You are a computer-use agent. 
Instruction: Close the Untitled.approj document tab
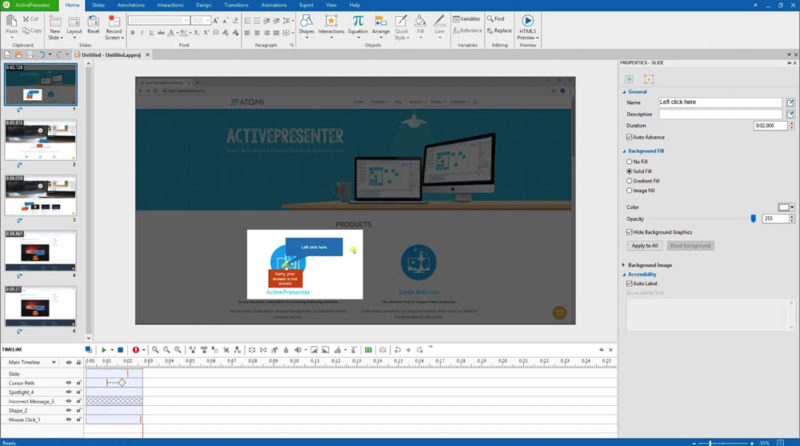point(148,55)
